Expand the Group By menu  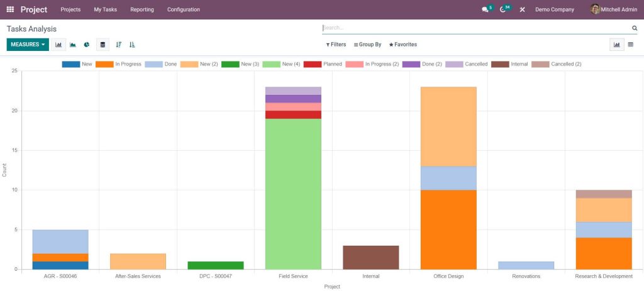click(x=367, y=45)
